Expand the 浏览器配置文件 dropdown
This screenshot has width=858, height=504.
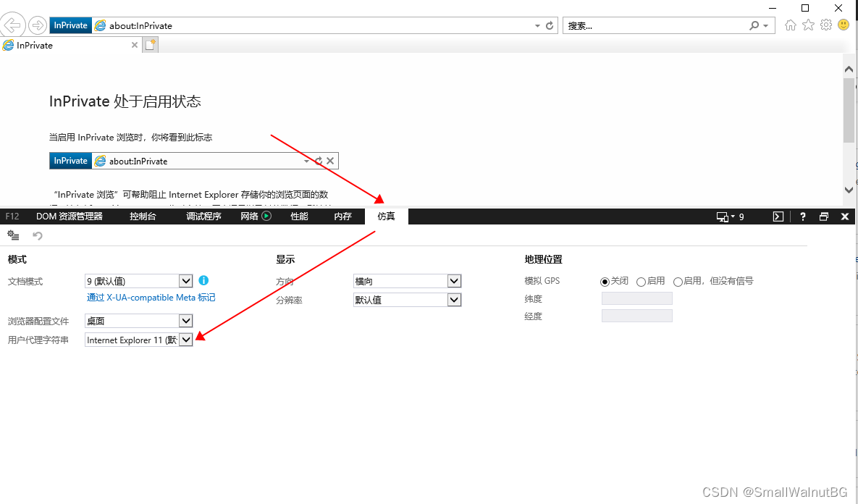point(186,321)
